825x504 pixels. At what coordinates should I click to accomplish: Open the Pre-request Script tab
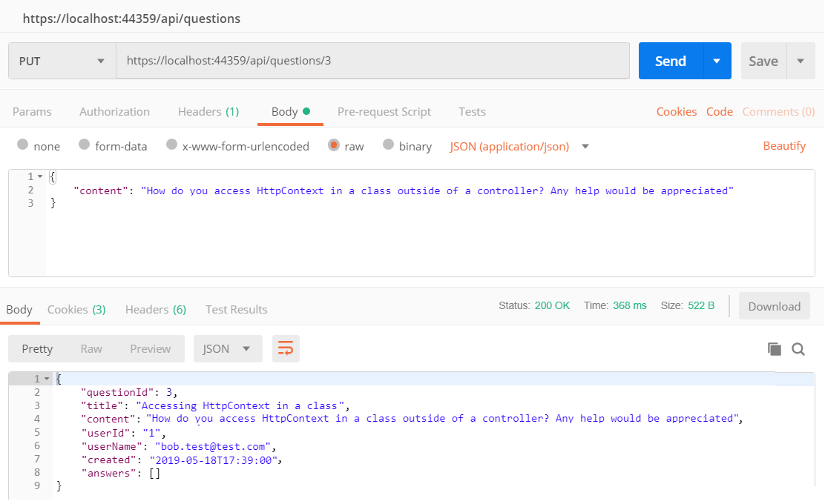[384, 112]
